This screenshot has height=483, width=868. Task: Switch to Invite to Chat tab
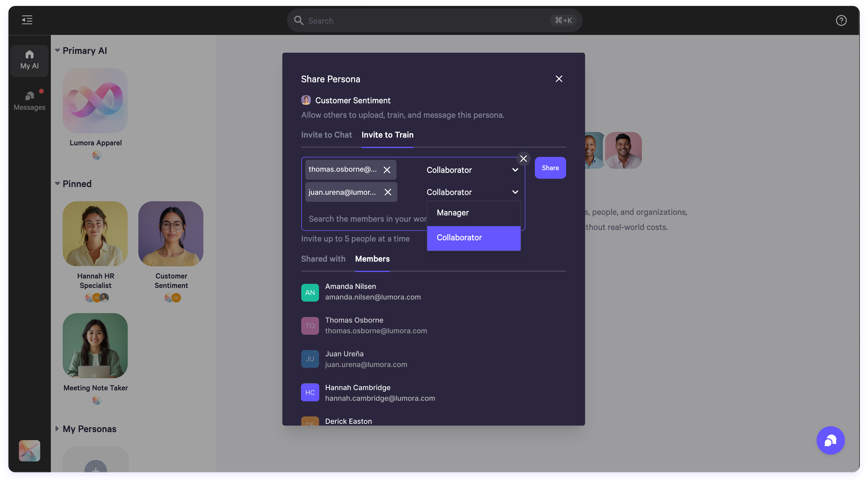tap(326, 135)
